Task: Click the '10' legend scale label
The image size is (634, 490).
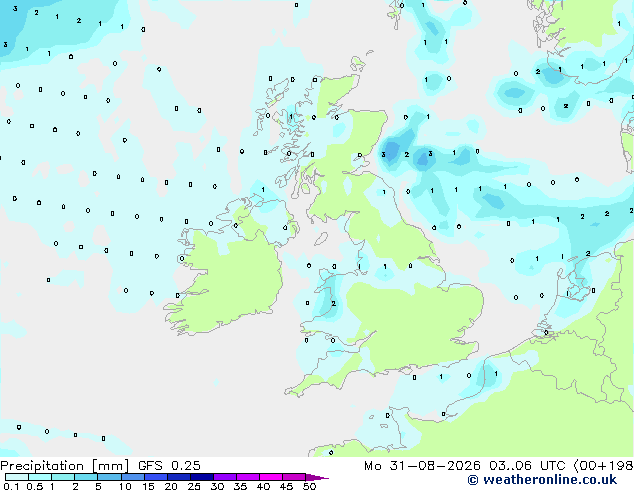Action: coord(125,486)
